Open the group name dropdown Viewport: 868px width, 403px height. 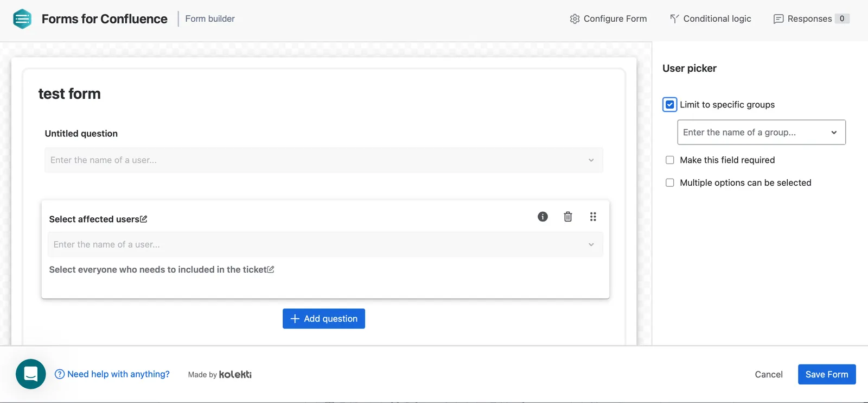762,133
